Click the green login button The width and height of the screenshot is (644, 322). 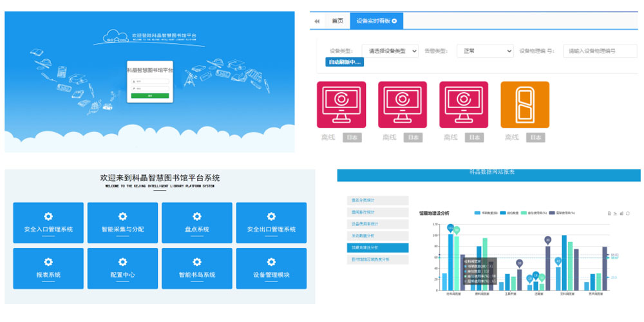click(149, 95)
